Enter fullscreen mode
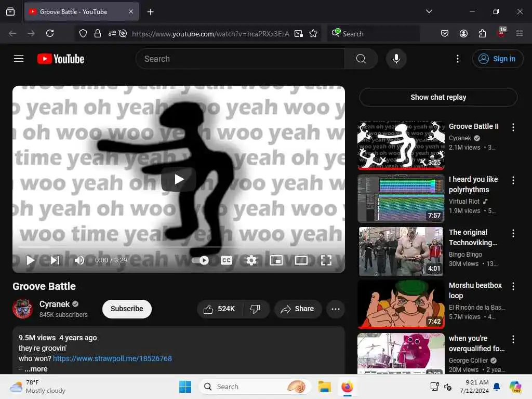Screen dimensions: 532x399 point(326,260)
